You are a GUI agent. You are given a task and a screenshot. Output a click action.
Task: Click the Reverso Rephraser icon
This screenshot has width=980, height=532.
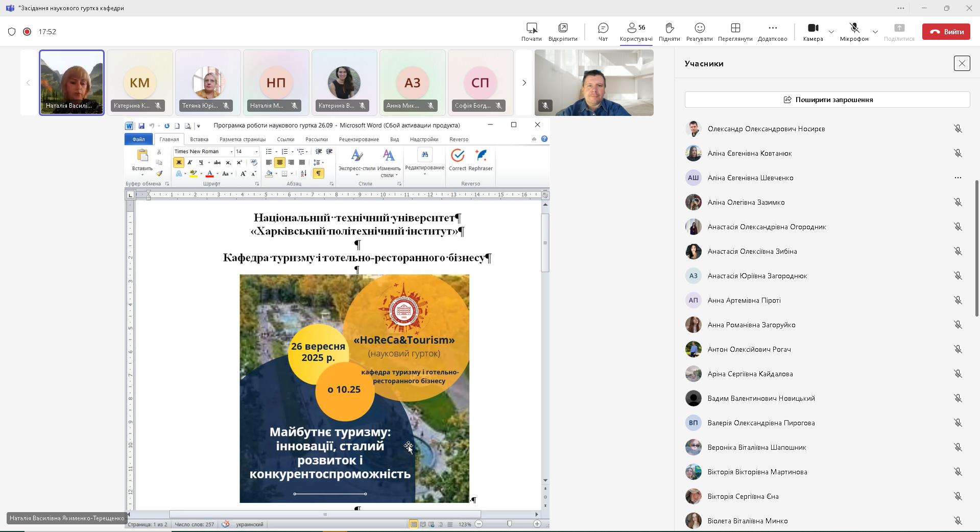click(x=481, y=160)
